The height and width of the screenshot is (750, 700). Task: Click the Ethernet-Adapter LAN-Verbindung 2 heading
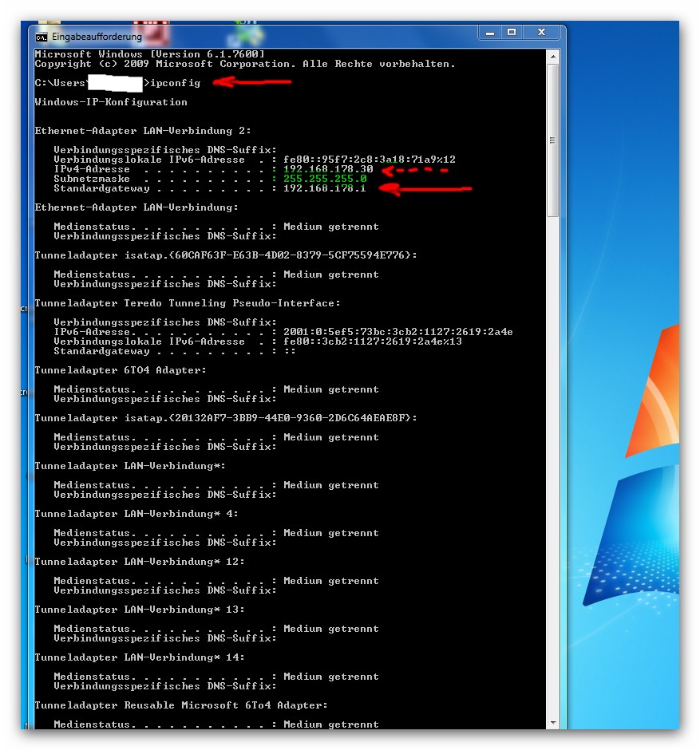pos(143,131)
